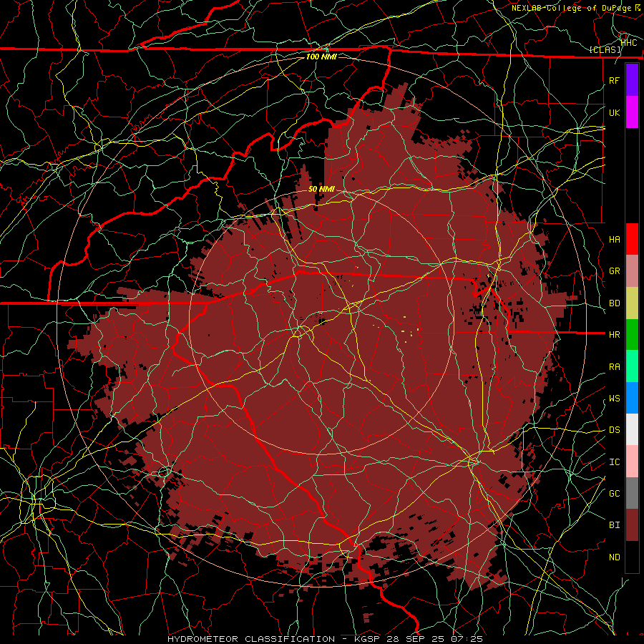Click the 'HR' legend label
This screenshot has width=644, height=644.
pyautogui.click(x=614, y=335)
